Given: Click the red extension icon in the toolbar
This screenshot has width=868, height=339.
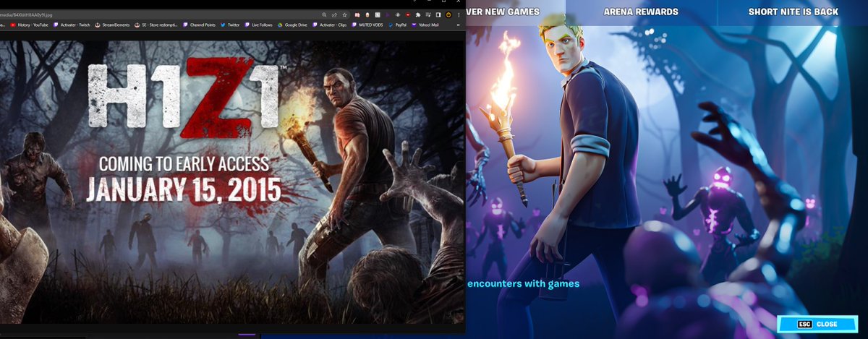Looking at the screenshot, I should point(408,14).
